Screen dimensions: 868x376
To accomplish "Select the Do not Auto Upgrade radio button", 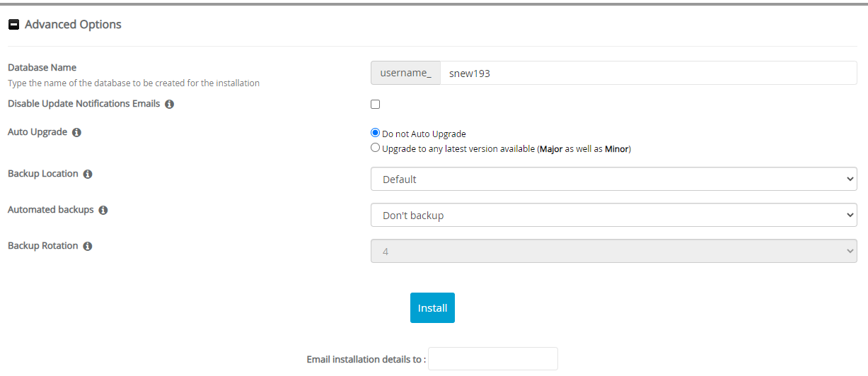I will pyautogui.click(x=376, y=133).
